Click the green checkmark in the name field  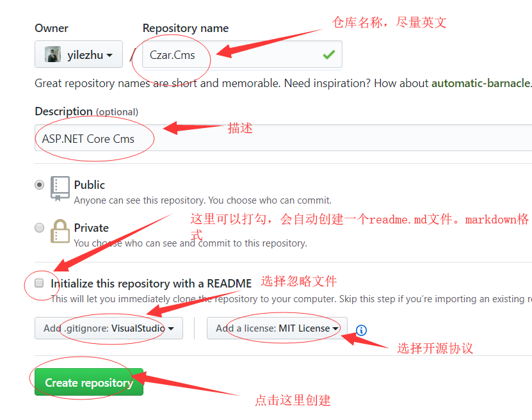tap(329, 54)
